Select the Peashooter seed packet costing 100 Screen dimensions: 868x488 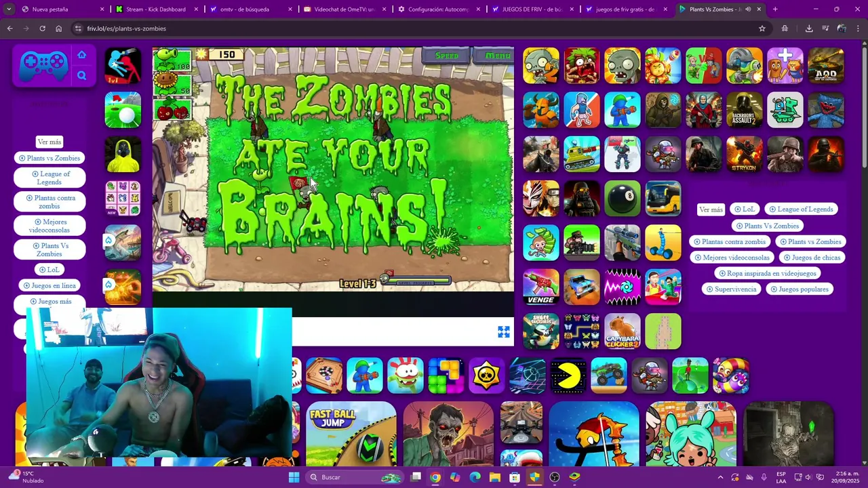click(172, 59)
